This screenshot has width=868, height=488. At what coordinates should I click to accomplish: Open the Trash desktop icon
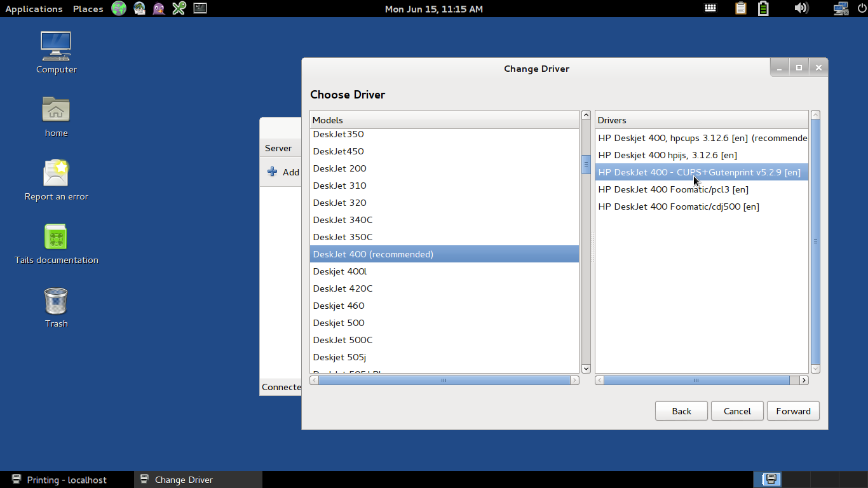(56, 307)
